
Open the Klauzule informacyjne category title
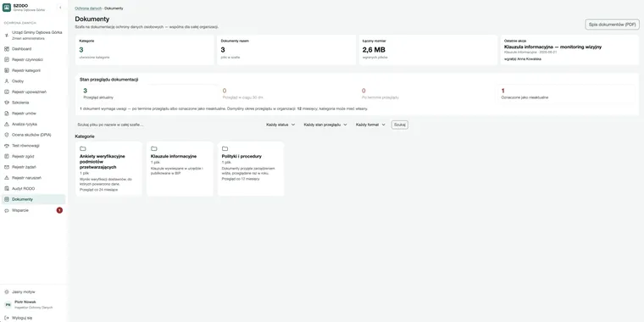point(174,156)
